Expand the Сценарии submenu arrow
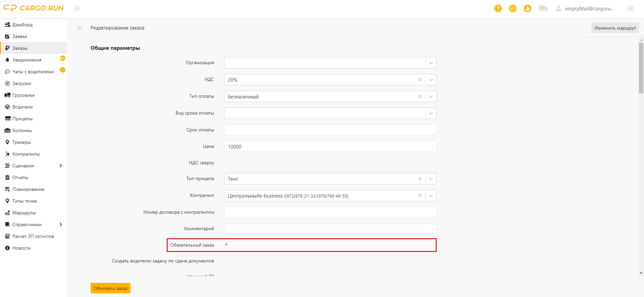 coord(61,166)
